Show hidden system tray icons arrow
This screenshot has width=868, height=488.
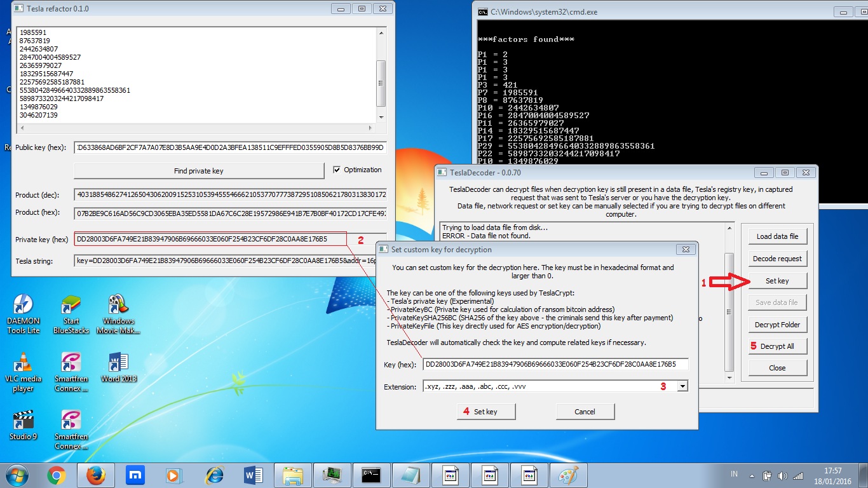pos(750,475)
